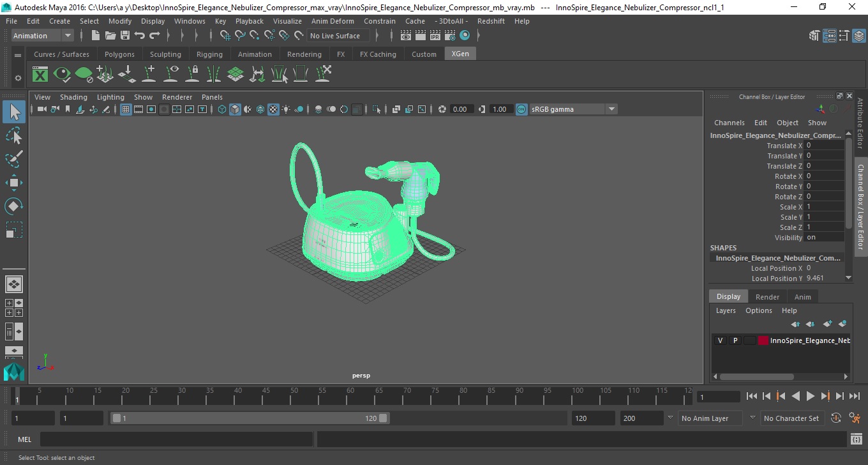Click XGen preview eye shelf icon
The width and height of the screenshot is (868, 465).
(x=62, y=75)
